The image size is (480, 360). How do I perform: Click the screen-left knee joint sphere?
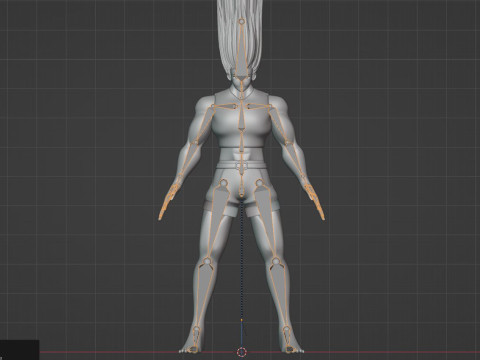[207, 261]
